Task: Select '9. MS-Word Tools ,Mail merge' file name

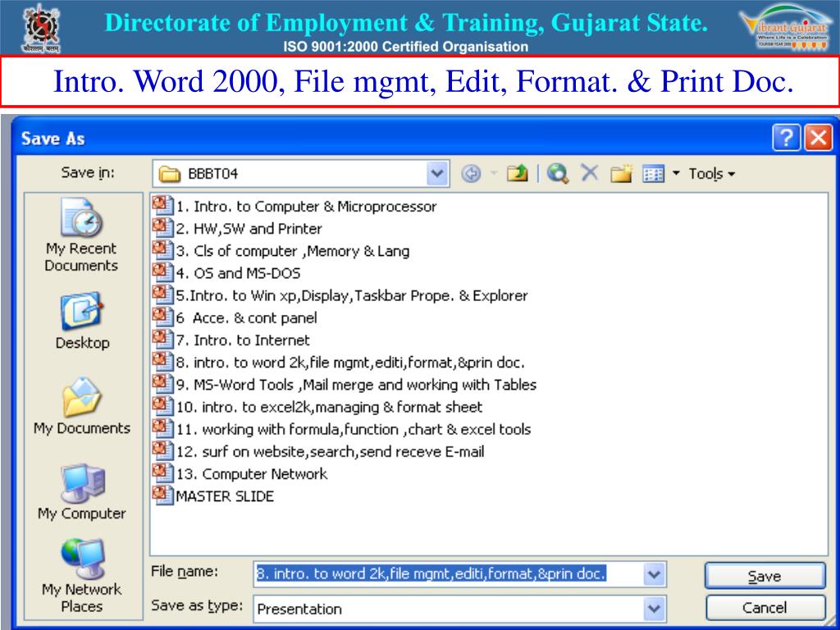Action: 356,386
